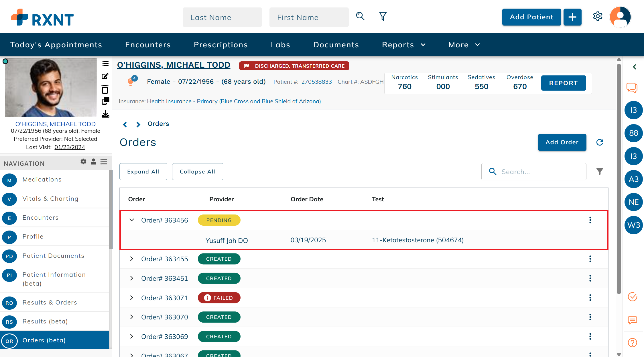The width and height of the screenshot is (644, 357).
Task: Click the REPORT button
Action: (x=563, y=83)
